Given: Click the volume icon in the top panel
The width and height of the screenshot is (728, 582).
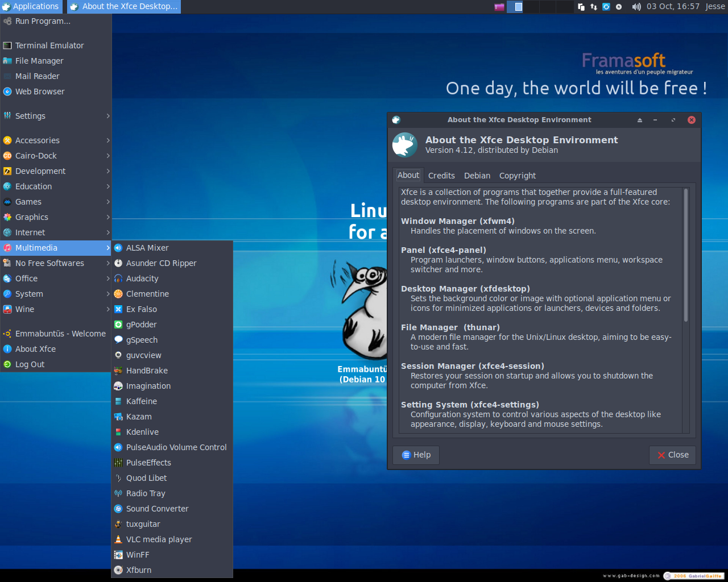Looking at the screenshot, I should 636,7.
